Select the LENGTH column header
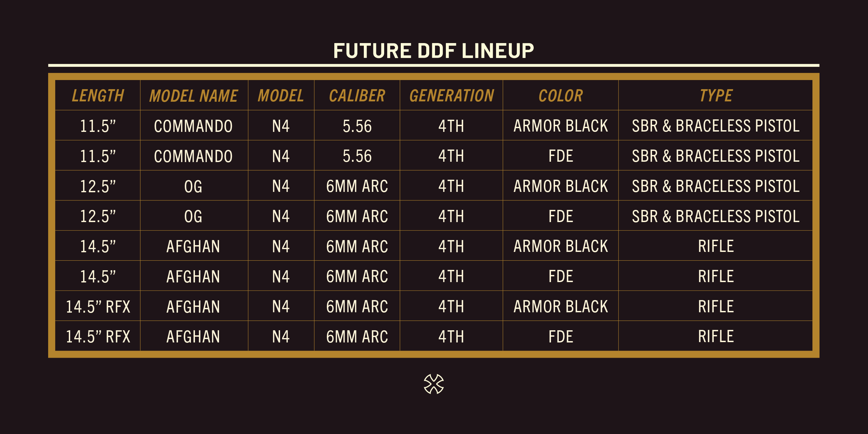Screen dimensions: 868x434 point(98,96)
